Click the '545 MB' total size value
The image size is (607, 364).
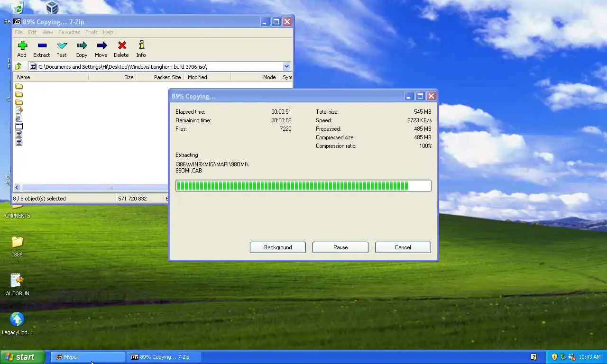423,112
